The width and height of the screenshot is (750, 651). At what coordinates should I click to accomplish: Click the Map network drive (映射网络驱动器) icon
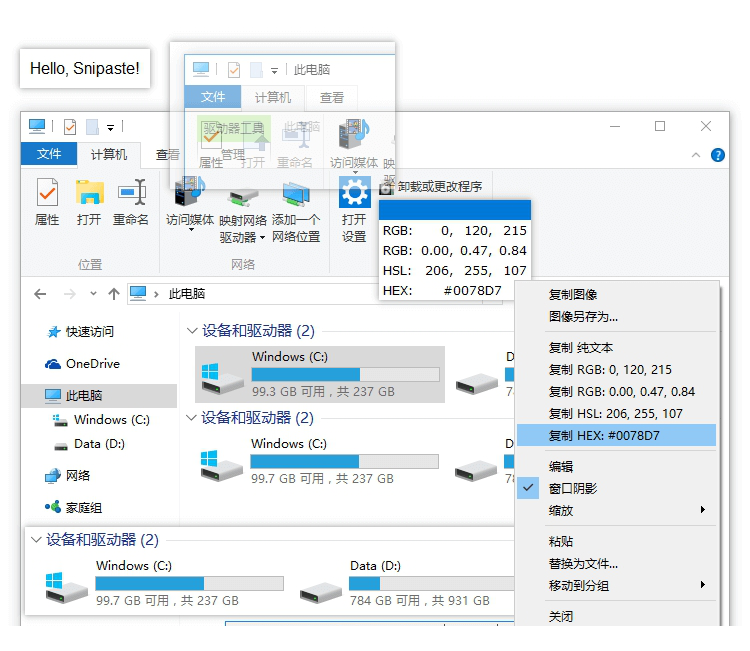click(243, 197)
